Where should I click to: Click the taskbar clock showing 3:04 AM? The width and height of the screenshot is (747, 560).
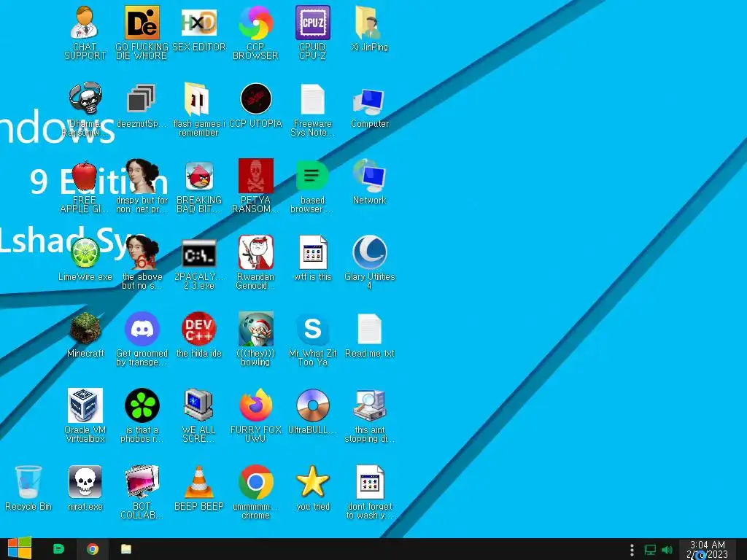pyautogui.click(x=708, y=549)
